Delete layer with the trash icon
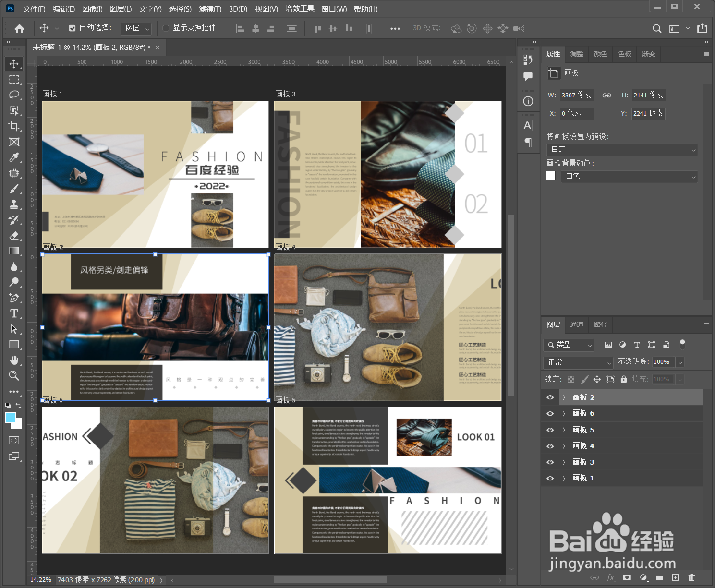Image resolution: width=715 pixels, height=588 pixels. point(691,577)
